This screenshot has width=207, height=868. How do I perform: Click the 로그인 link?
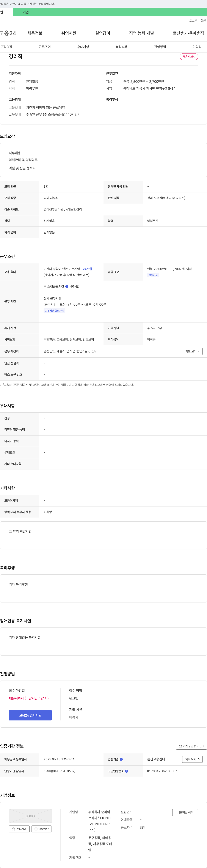click(x=193, y=21)
